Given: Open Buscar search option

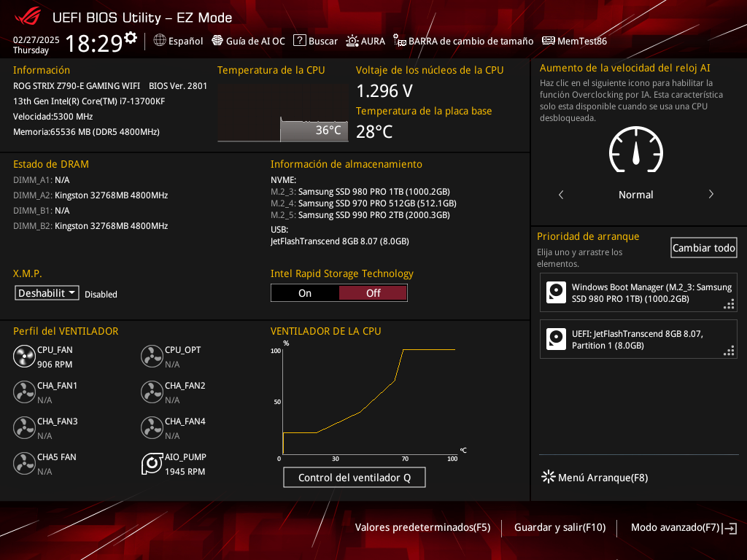Looking at the screenshot, I should tap(315, 41).
